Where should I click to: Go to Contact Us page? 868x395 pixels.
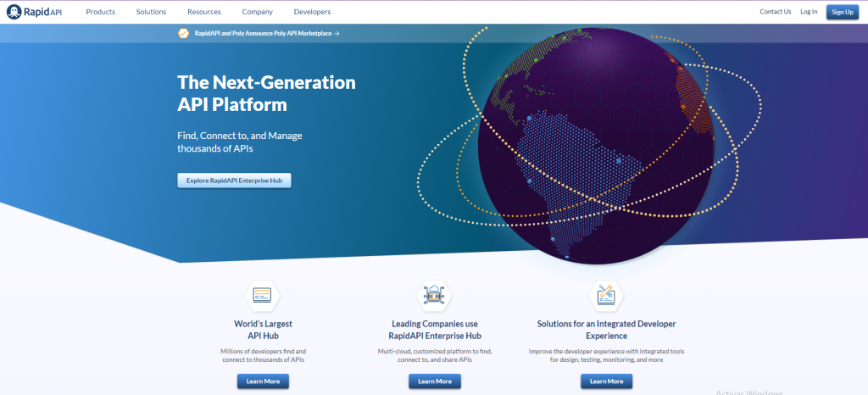(776, 12)
